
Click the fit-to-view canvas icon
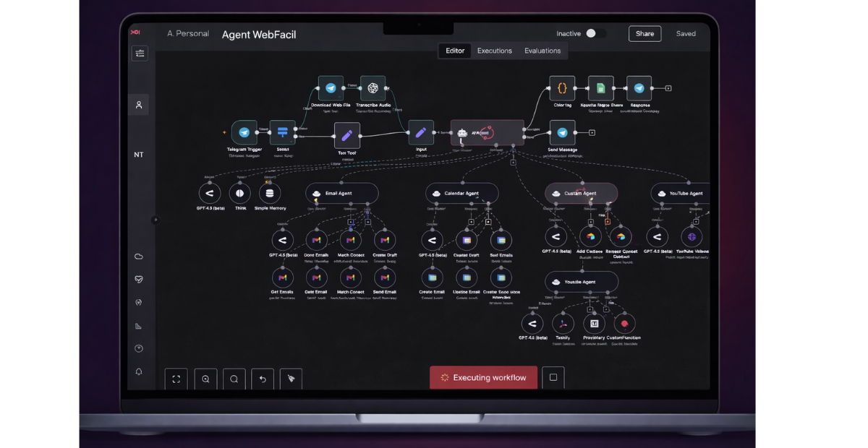[176, 379]
